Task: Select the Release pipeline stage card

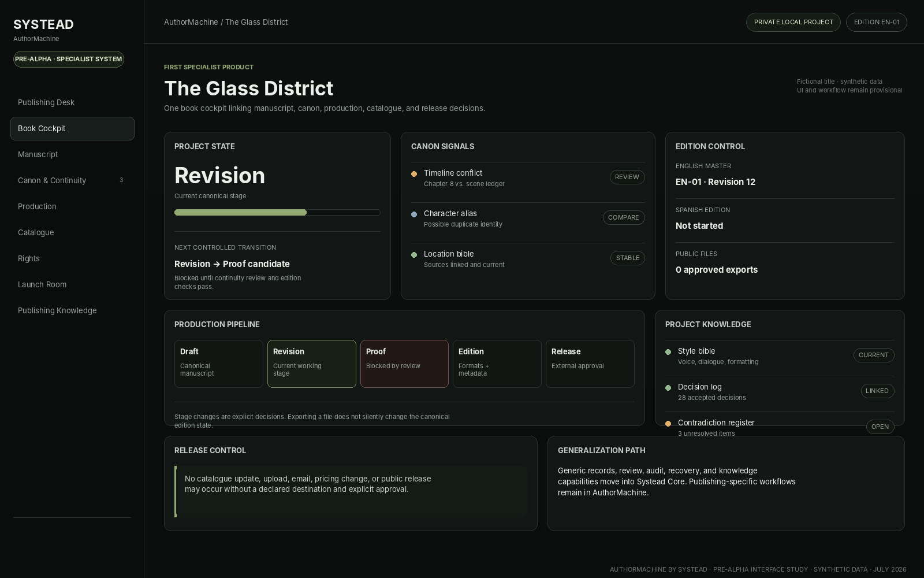Action: click(590, 364)
